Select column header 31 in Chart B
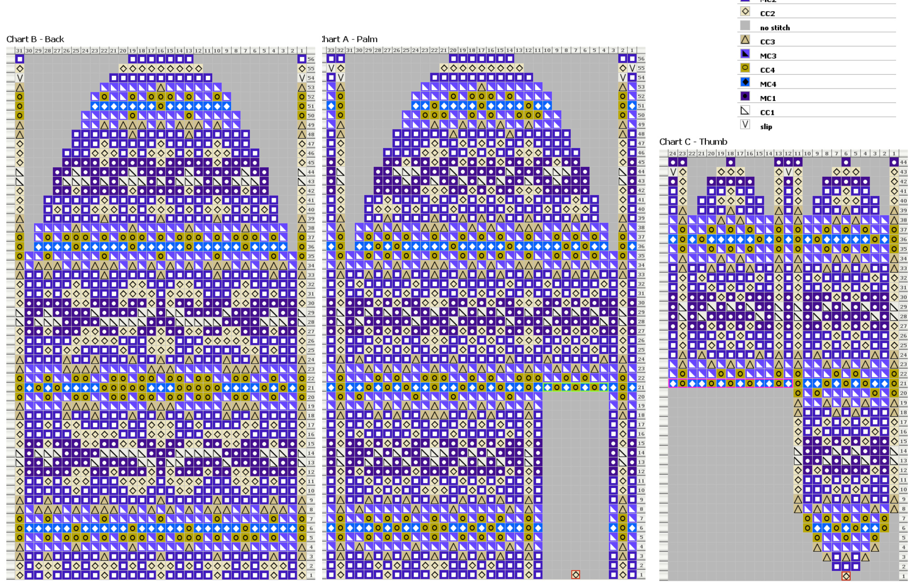914x588 pixels. click(19, 51)
